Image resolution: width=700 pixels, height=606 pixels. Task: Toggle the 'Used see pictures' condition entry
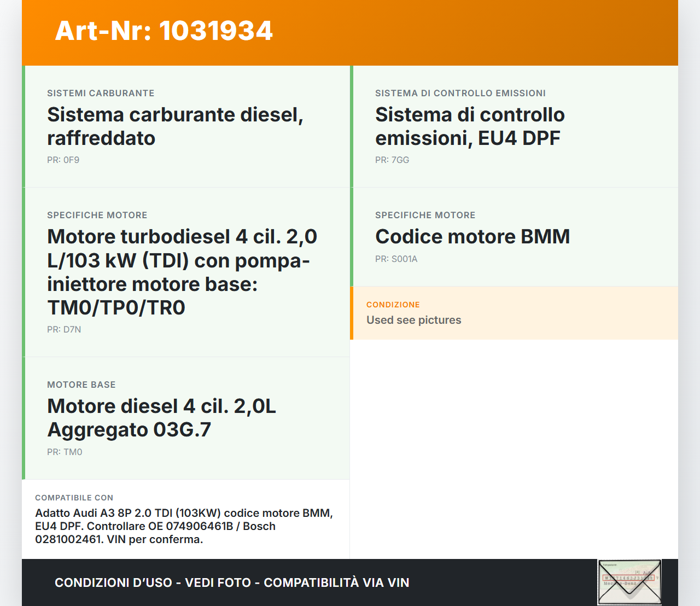414,320
